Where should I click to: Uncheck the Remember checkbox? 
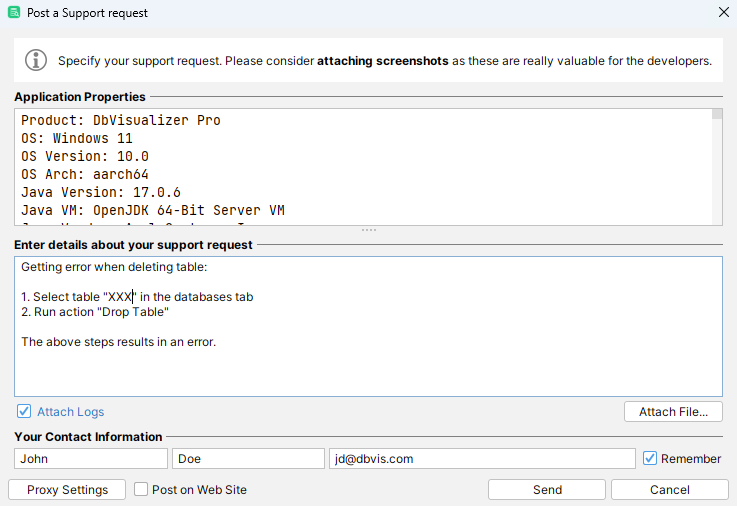coord(650,458)
